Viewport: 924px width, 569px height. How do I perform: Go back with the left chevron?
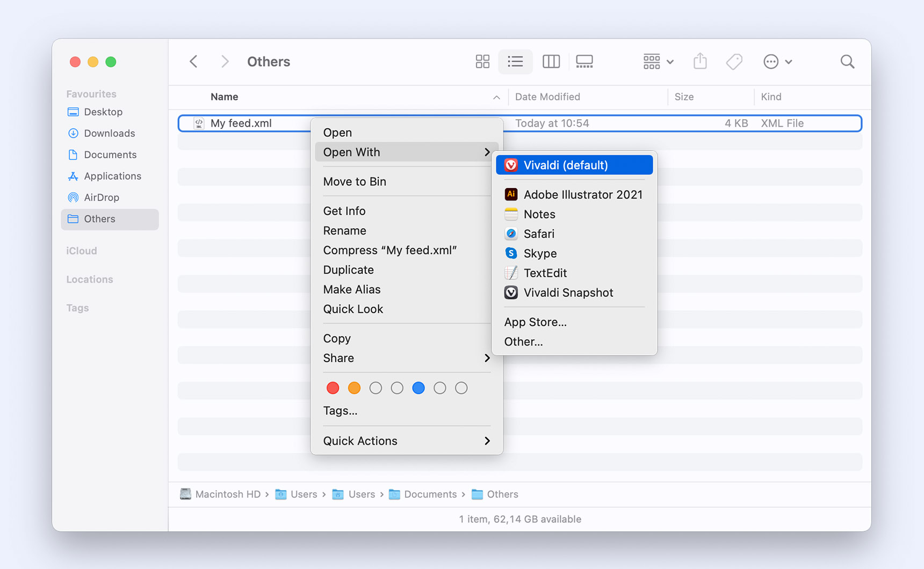[194, 62]
